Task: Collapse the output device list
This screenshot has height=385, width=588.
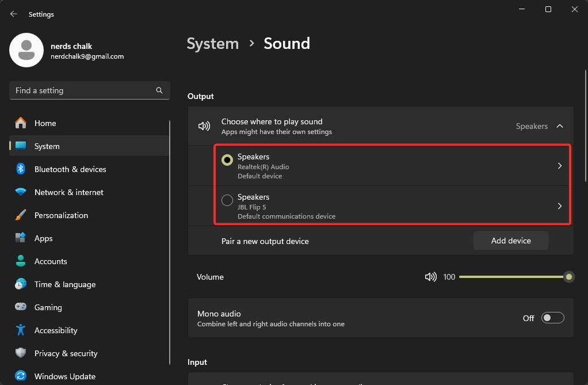Action: tap(560, 125)
